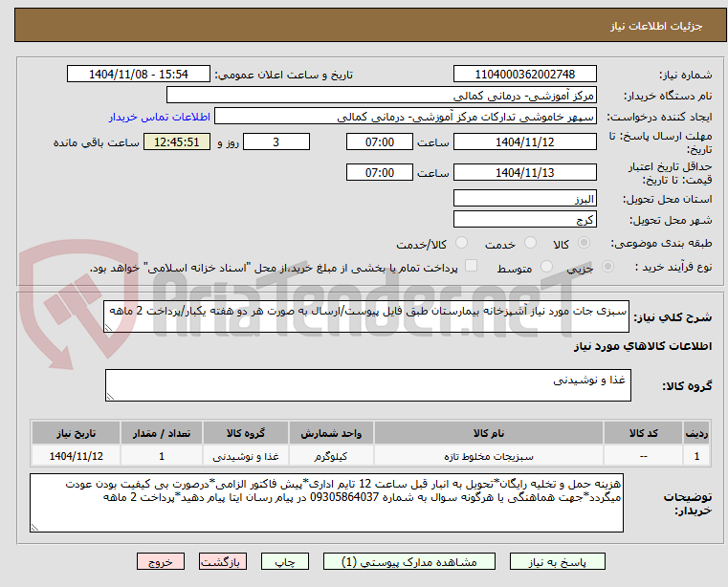728x587 pixels.
Task: Click the province field البرز
Action: 524,199
